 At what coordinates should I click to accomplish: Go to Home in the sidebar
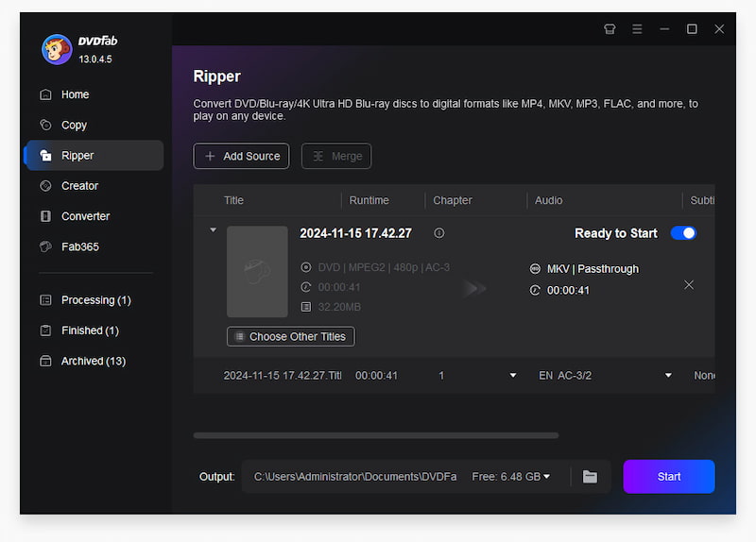(94, 94)
